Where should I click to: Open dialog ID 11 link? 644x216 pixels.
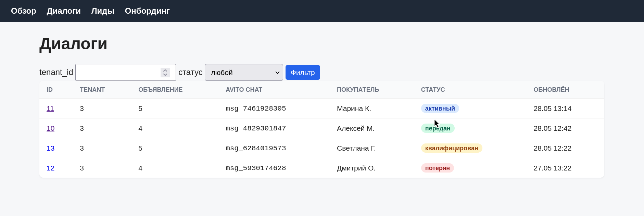coord(50,109)
